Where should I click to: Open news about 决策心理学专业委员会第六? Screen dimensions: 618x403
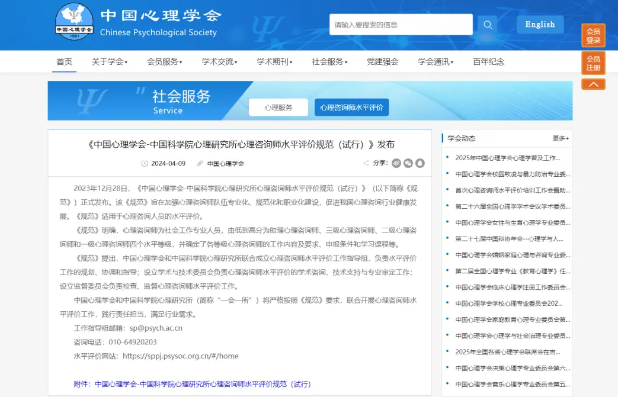point(513,368)
